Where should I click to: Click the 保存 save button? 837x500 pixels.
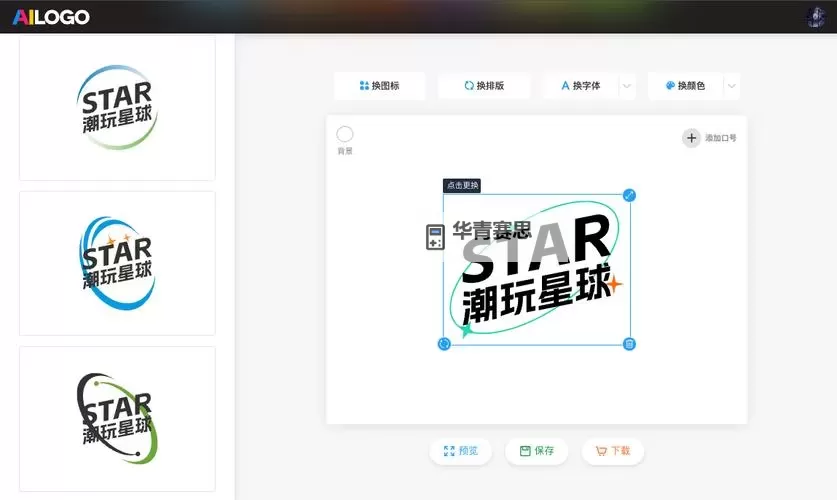(537, 451)
